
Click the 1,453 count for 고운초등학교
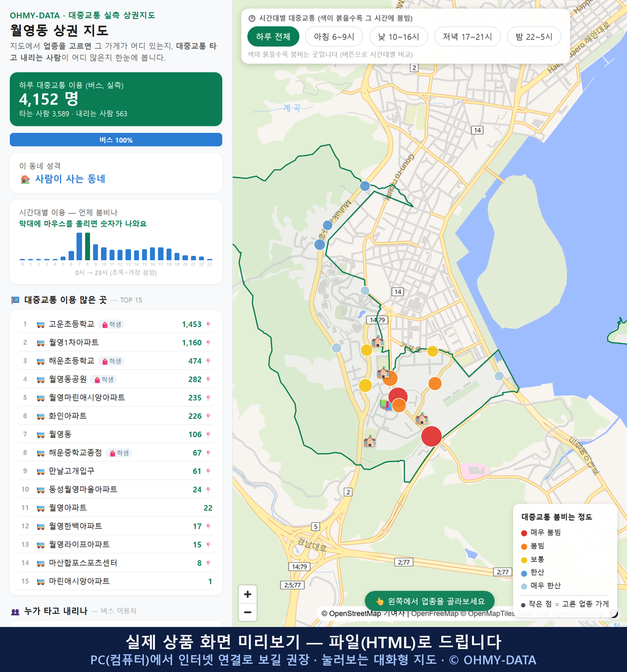click(192, 324)
